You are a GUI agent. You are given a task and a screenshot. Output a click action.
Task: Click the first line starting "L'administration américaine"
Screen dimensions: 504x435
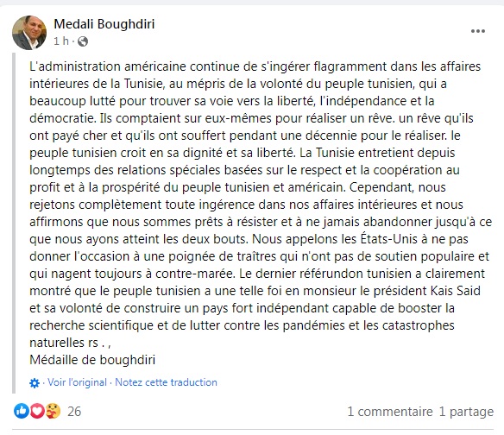[255, 66]
